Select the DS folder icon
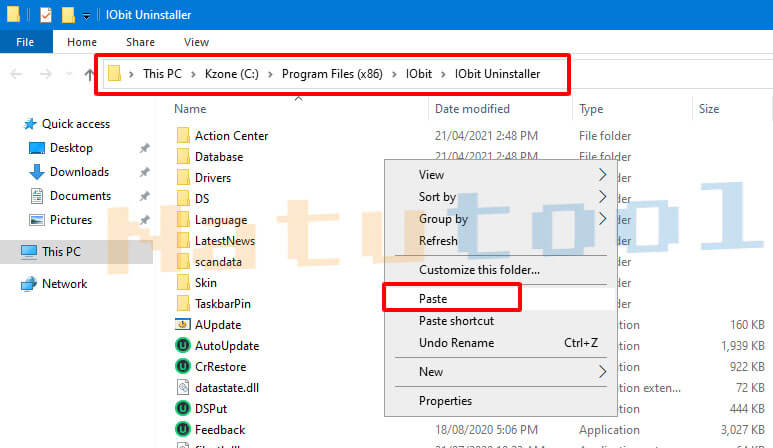773x448 pixels. point(183,199)
